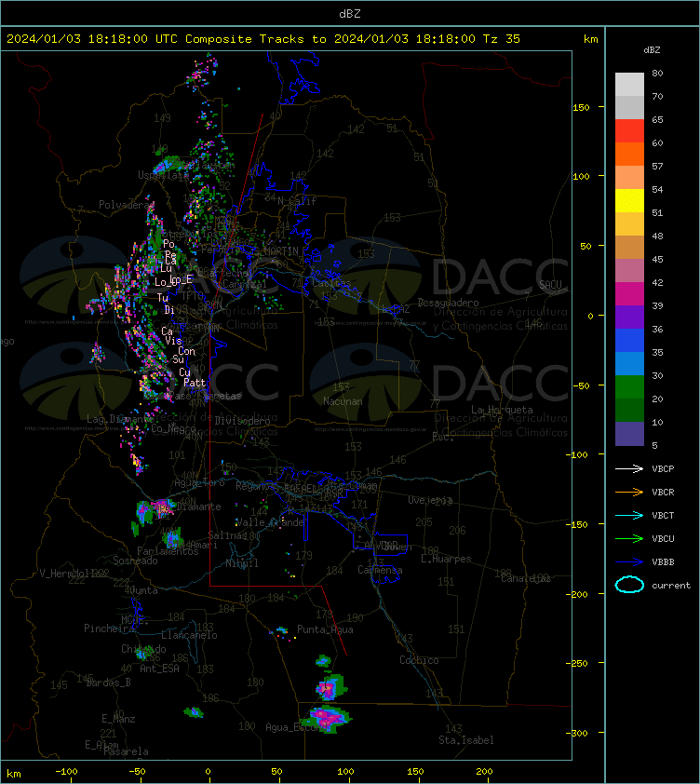Click the 'Punta_Agua' place label

pos(325,629)
